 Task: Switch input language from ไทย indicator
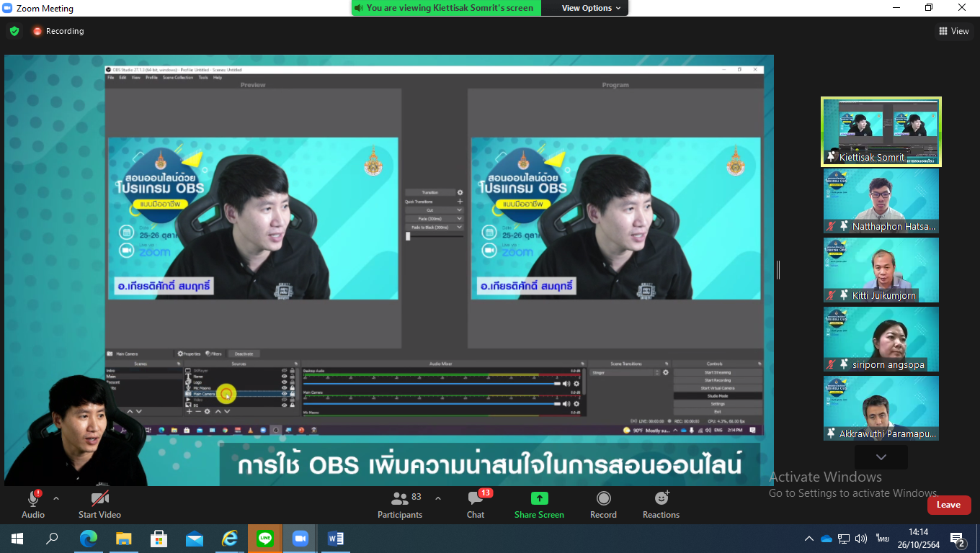(883, 539)
